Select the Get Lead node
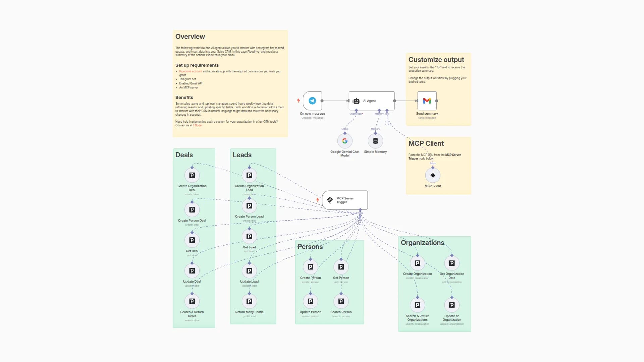Viewport: 644px width, 362px height. [249, 236]
